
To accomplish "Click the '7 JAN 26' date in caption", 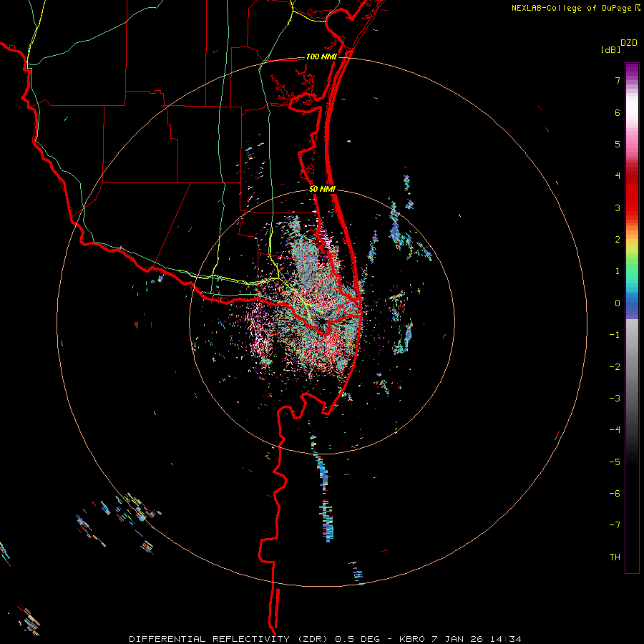I will [x=457, y=639].
